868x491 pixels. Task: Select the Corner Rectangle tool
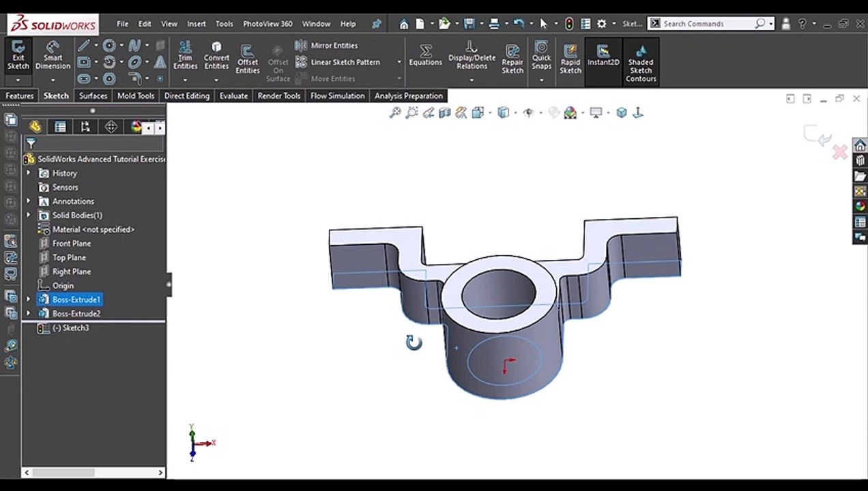tap(83, 62)
